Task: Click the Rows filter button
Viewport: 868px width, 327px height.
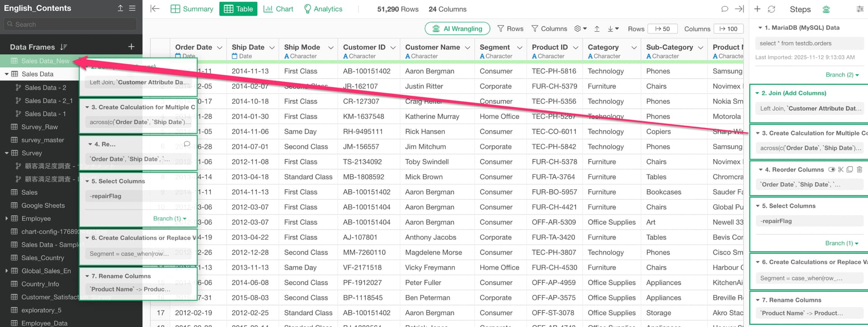Action: [x=510, y=28]
